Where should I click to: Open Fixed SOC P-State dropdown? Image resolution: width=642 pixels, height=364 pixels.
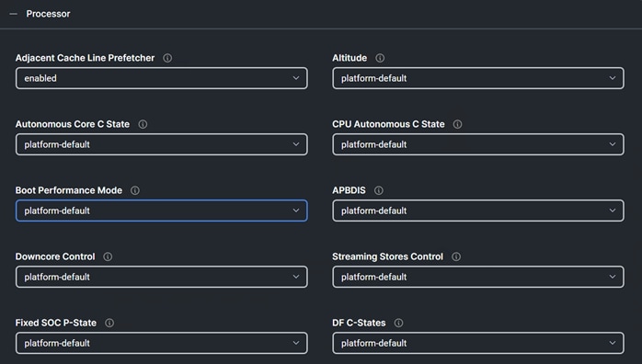(161, 343)
